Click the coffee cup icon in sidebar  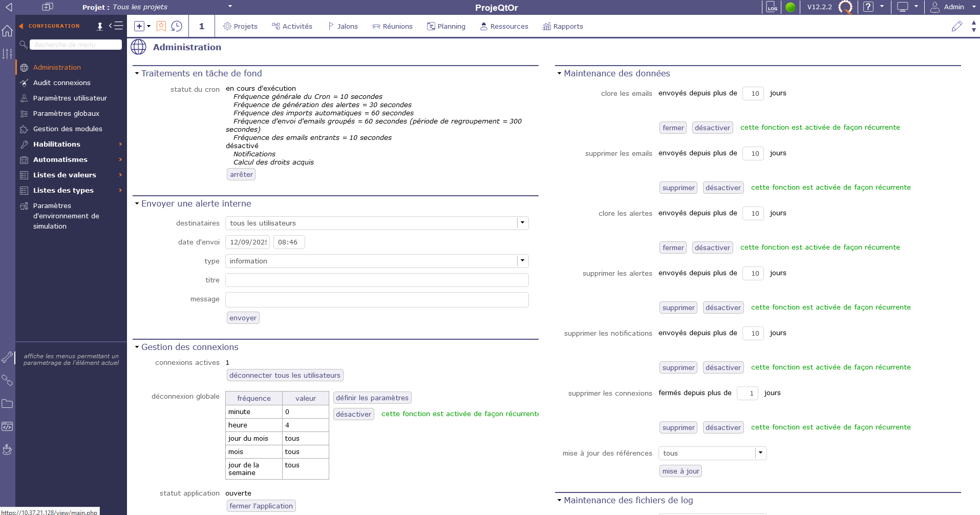pyautogui.click(x=7, y=449)
